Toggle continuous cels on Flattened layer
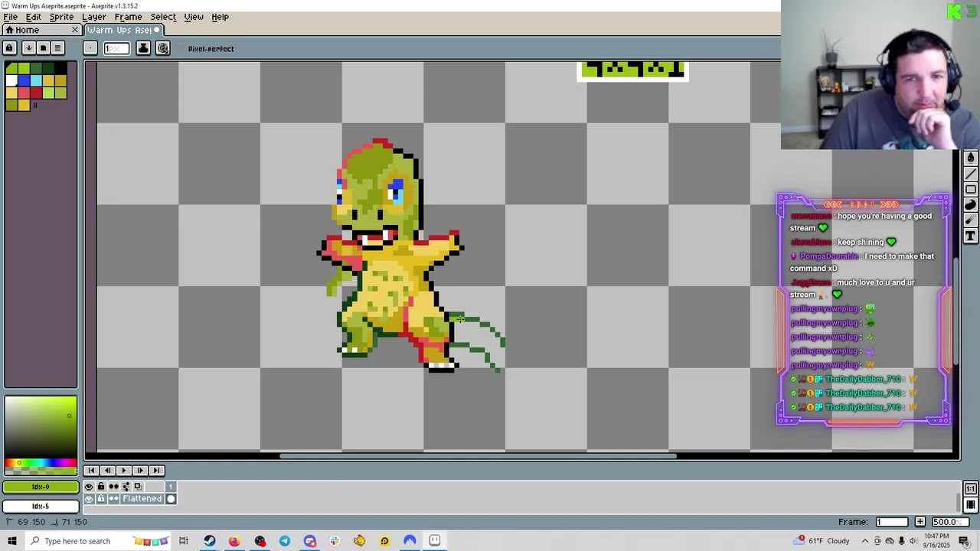980x551 pixels. 113,499
